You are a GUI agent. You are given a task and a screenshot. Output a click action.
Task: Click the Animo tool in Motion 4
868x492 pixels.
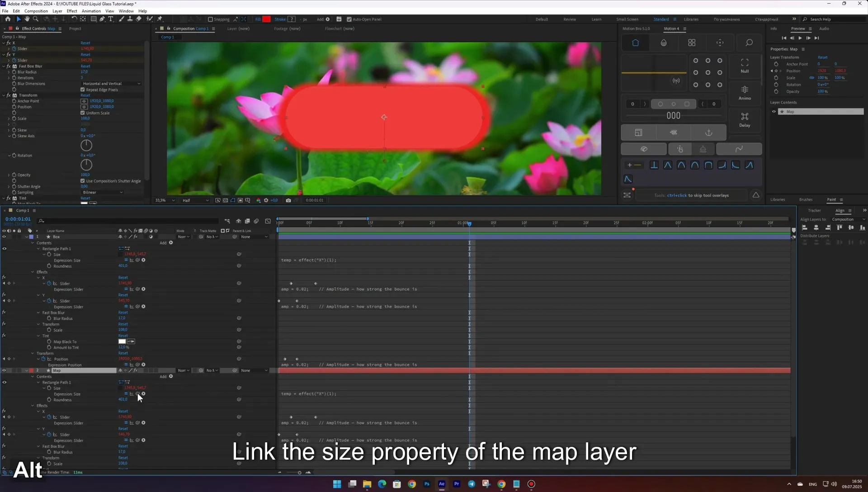[x=745, y=93]
